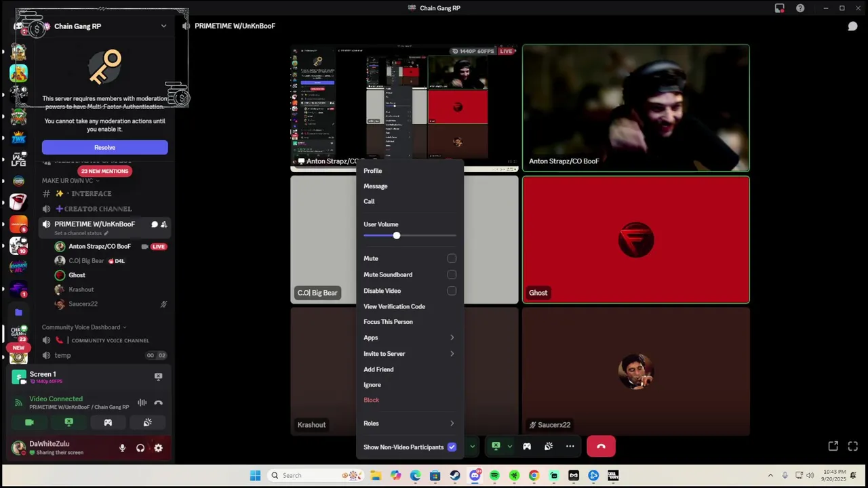
Task: Open Discord Help question mark icon
Action: click(x=800, y=8)
